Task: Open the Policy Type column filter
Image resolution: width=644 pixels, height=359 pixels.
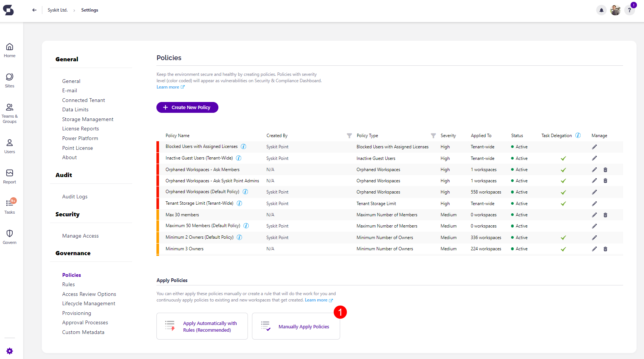Action: (x=433, y=136)
